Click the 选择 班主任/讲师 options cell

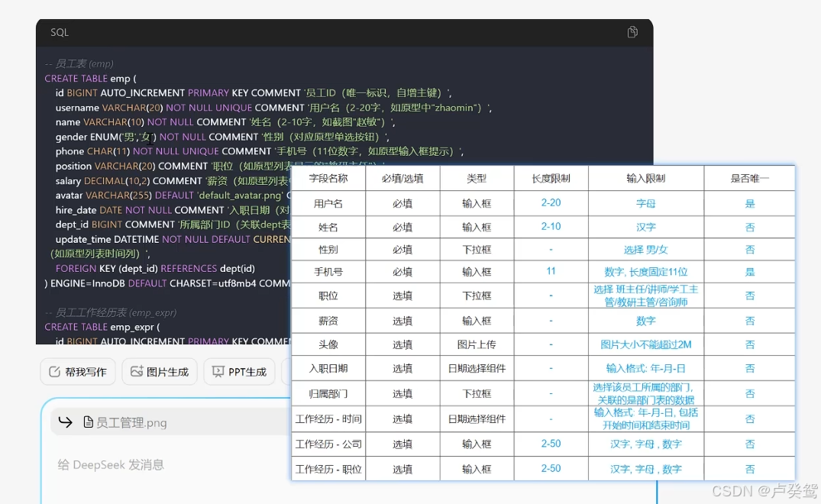tap(645, 296)
